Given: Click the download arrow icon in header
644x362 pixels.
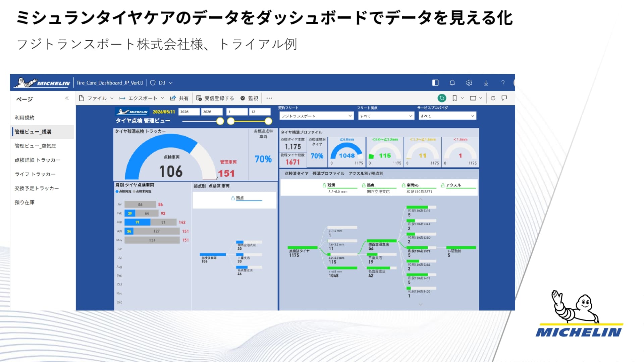Looking at the screenshot, I should [486, 83].
